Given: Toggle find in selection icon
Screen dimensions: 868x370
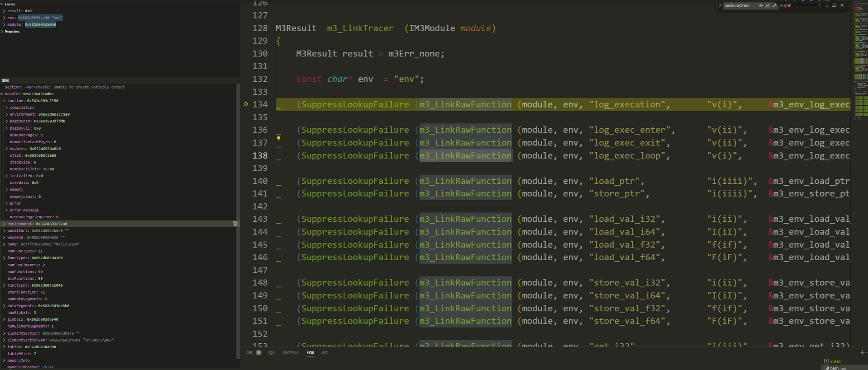Looking at the screenshot, I should [x=835, y=5].
